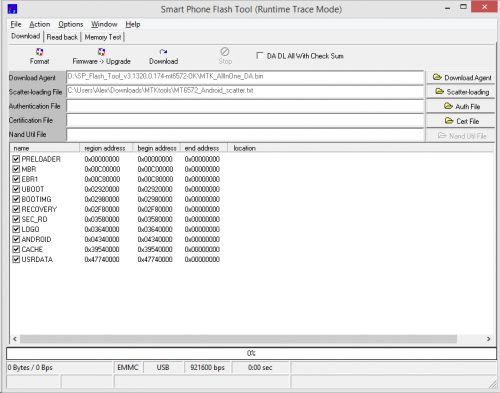This screenshot has width=500, height=393.
Task: Click the Authentication File field
Action: [245, 106]
